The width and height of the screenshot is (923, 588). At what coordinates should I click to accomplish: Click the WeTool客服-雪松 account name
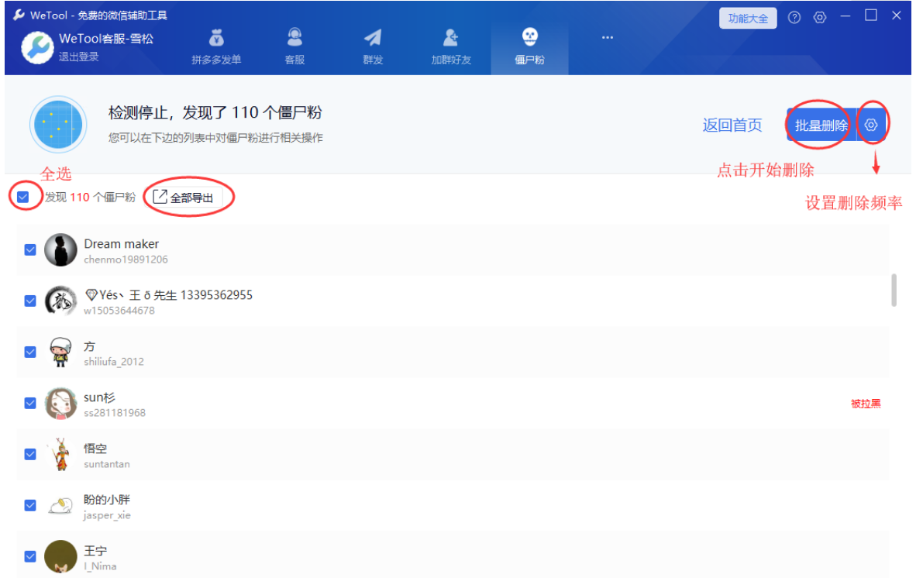pyautogui.click(x=106, y=39)
